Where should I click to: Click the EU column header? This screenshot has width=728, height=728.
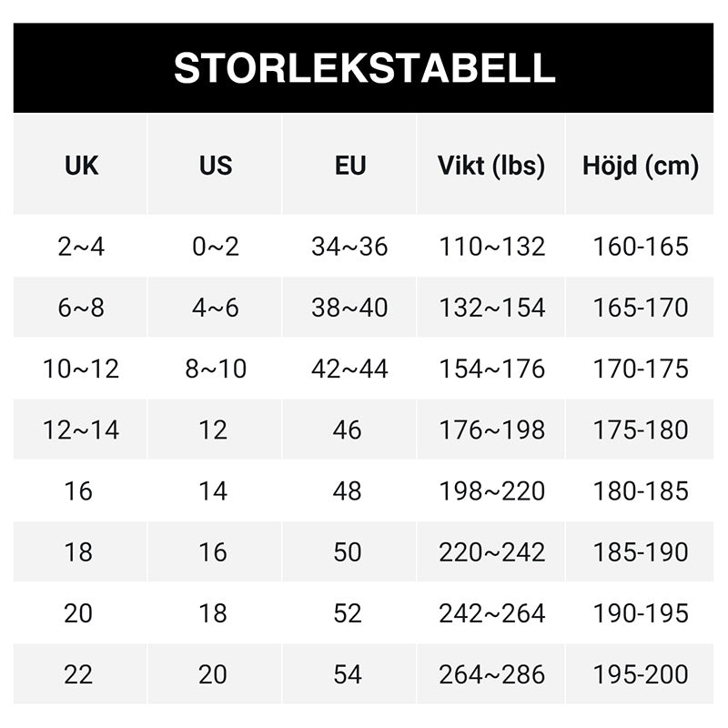349,166
